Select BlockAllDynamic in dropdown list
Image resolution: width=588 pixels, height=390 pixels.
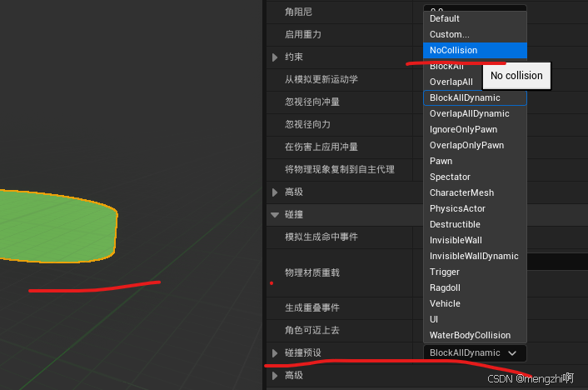pos(475,97)
